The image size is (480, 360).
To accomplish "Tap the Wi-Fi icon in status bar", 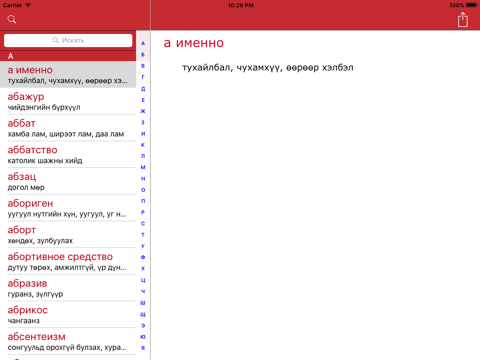I will coord(28,5).
